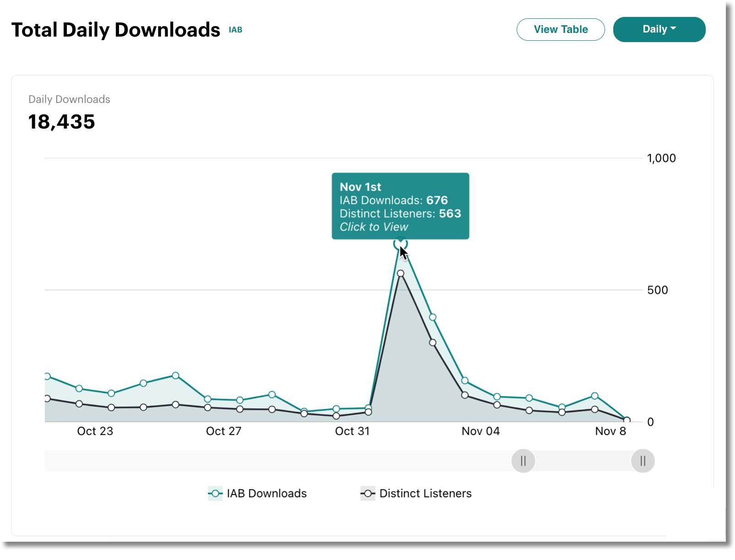Click the range scrollbar track between the handles
Image resolution: width=735 pixels, height=560 pixels.
(x=583, y=461)
